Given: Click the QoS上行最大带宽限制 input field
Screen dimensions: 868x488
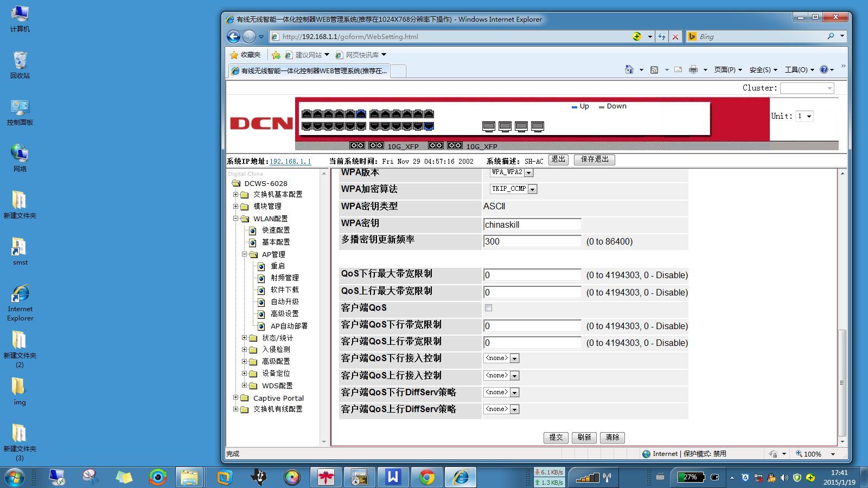Looking at the screenshot, I should (x=532, y=292).
